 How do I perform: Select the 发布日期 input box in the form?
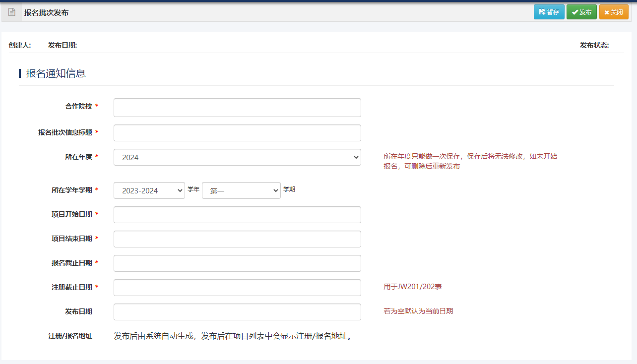237,312
